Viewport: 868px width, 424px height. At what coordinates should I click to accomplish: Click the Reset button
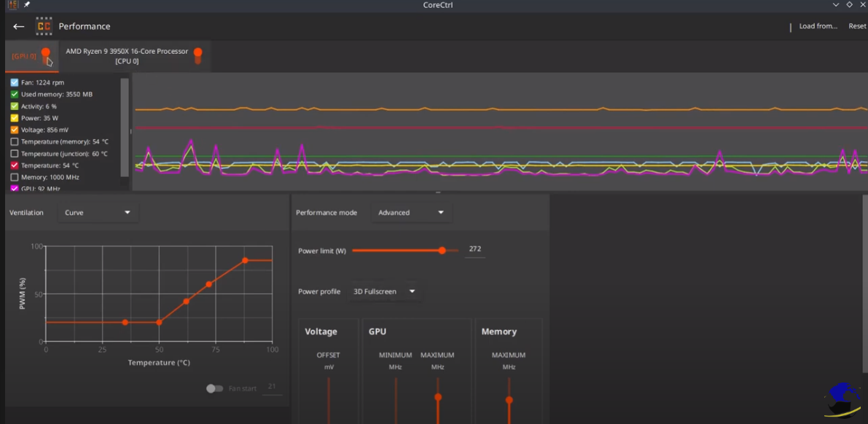[x=857, y=26]
